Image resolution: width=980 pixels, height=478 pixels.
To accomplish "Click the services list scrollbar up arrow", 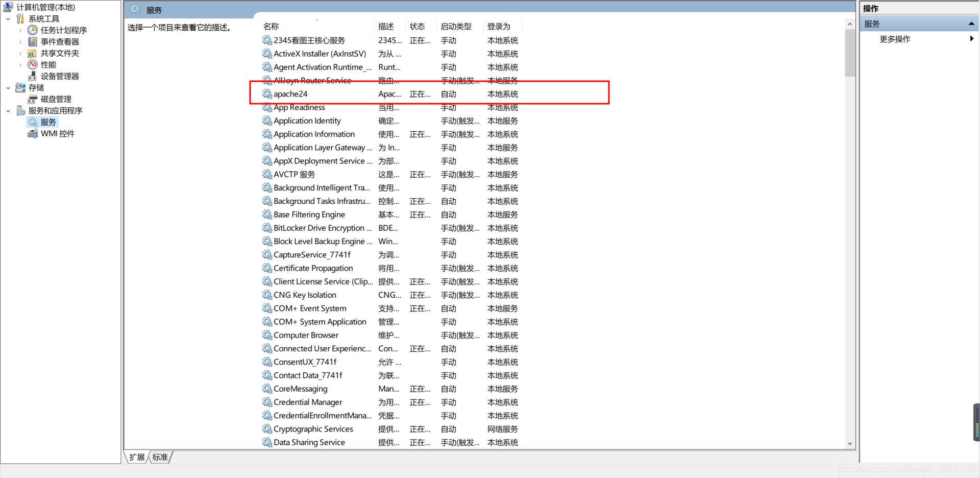I will tap(850, 24).
